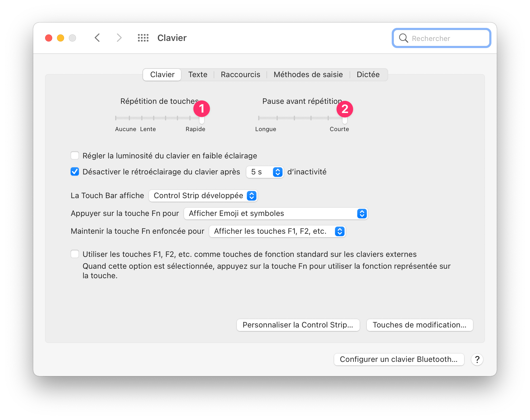This screenshot has height=420, width=530.
Task: Enable Régler la luminosité du clavier checkbox
Action: (x=75, y=156)
